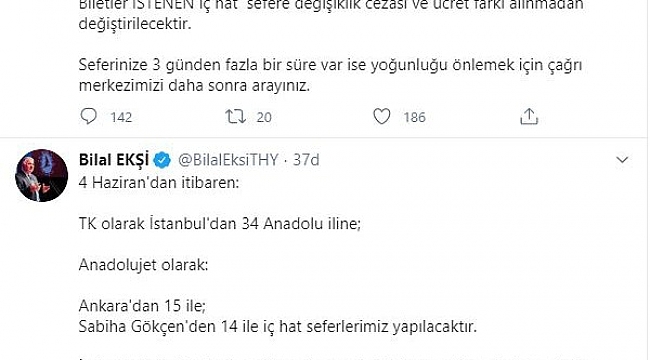This screenshot has height=360, width=650.
Task: Open upper tweet at "Seferinize 3 günden fazla" text
Action: tap(330, 65)
